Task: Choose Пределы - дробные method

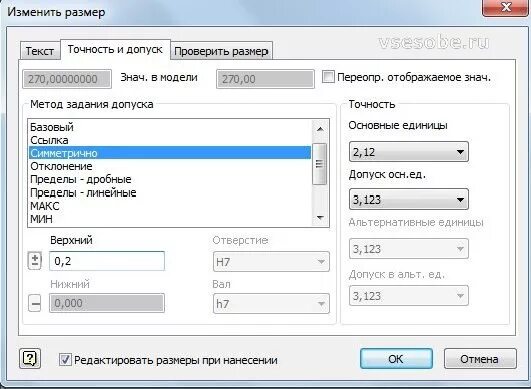Action: coord(170,179)
